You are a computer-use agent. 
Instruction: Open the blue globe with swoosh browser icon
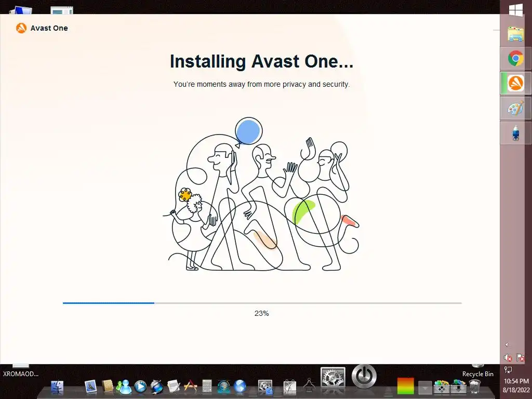(x=157, y=387)
